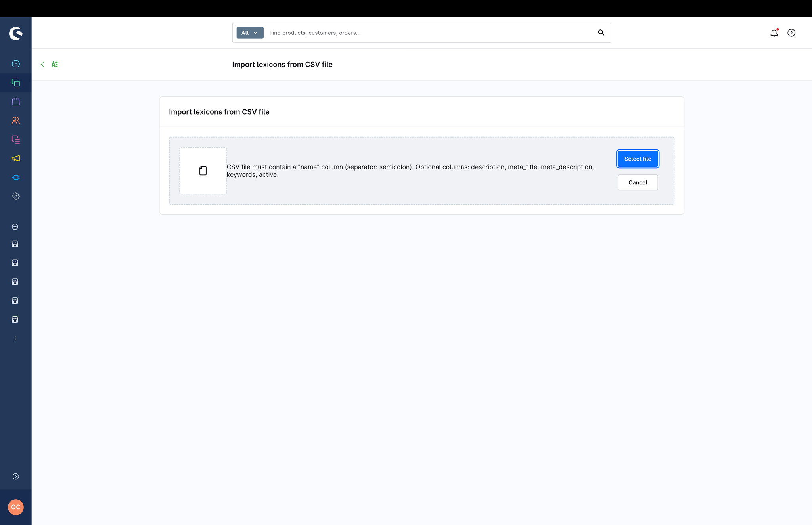812x525 pixels.
Task: Add a sales channel with plus icon
Action: tap(15, 227)
